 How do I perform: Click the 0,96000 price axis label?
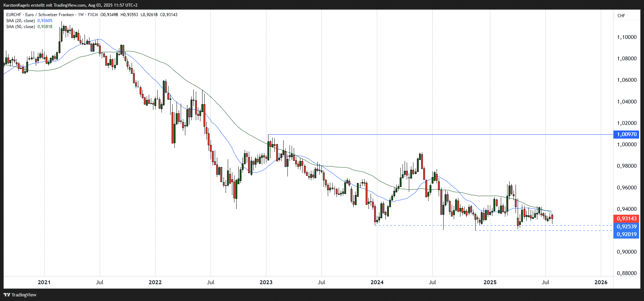627,188
